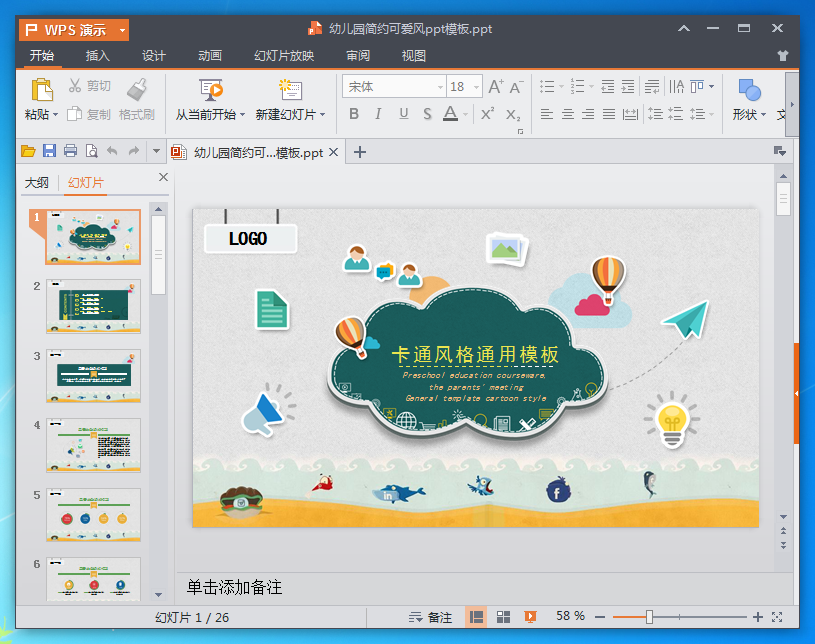Open quick access toolbar customize arrow
This screenshot has height=644, width=815.
[x=156, y=151]
